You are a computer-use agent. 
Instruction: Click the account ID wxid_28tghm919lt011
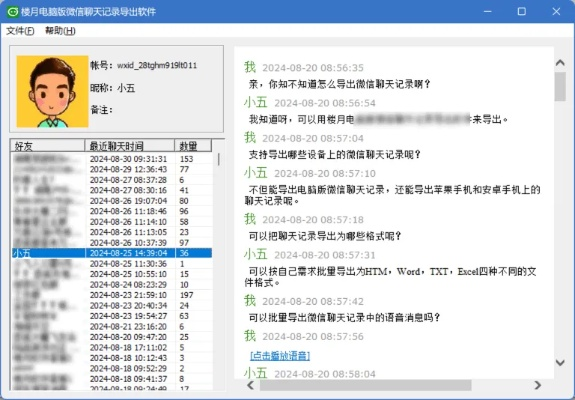click(x=157, y=66)
